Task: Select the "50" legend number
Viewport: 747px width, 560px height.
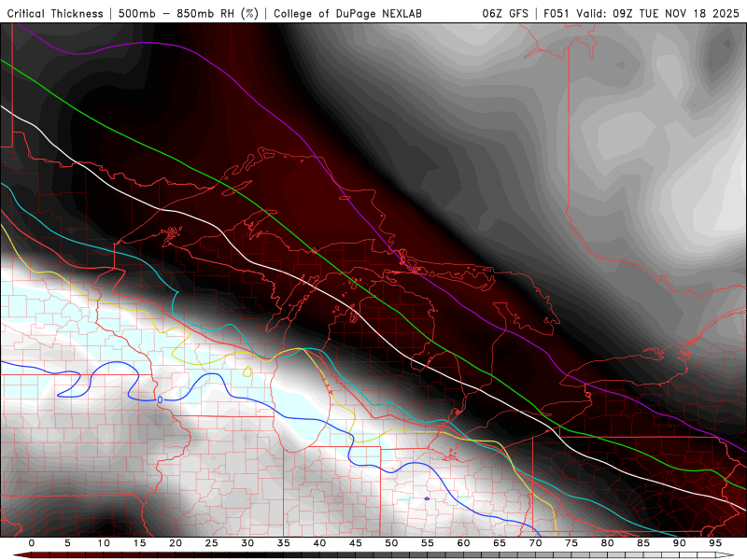Action: pos(391,543)
